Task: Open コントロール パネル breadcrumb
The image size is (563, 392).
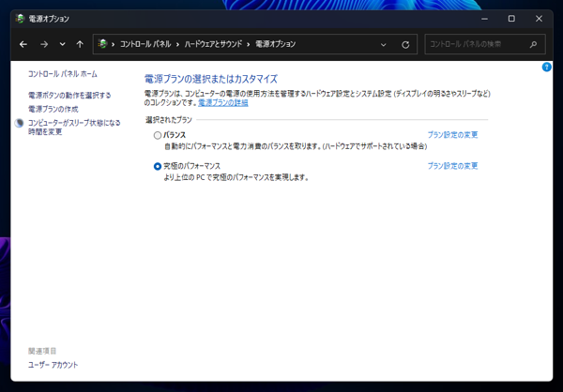Action: click(x=145, y=44)
